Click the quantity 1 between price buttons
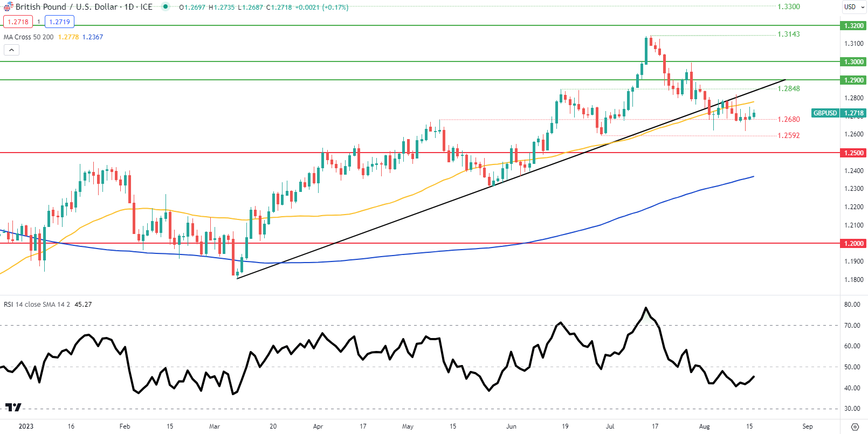Image resolution: width=868 pixels, height=434 pixels. tap(39, 22)
